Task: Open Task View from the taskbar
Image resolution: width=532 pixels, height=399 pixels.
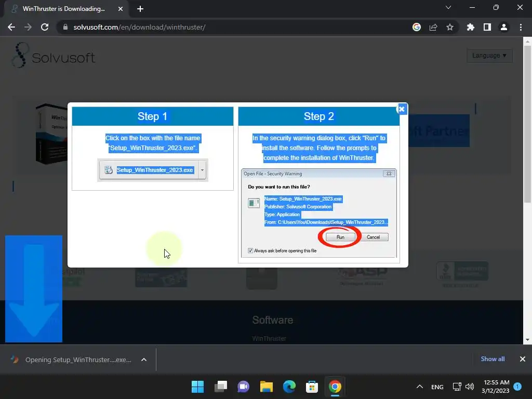Action: [220, 387]
